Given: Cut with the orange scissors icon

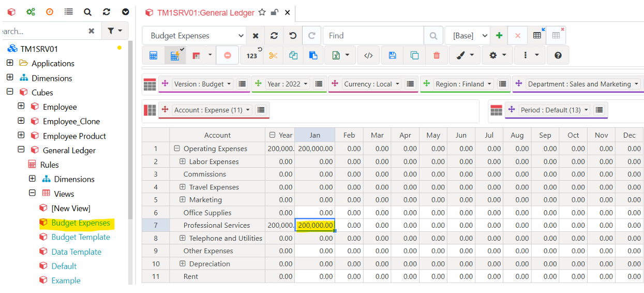Looking at the screenshot, I should [273, 55].
